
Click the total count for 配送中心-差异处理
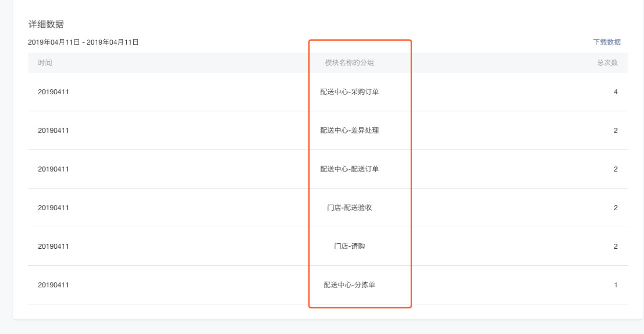(615, 130)
